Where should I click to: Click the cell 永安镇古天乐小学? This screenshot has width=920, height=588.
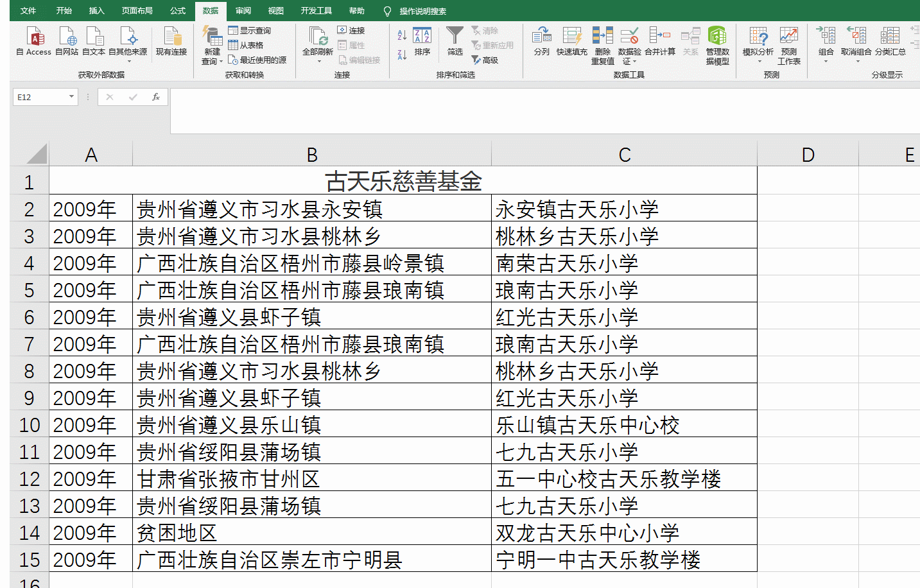(x=624, y=209)
